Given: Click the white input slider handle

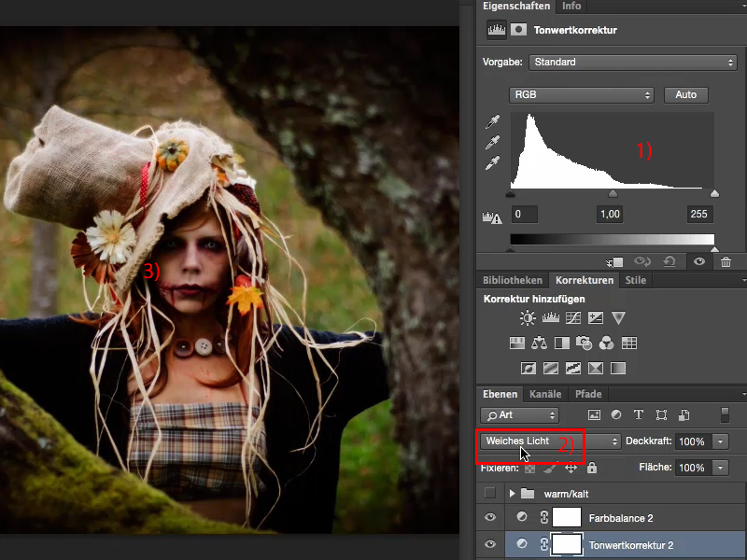Looking at the screenshot, I should point(714,193).
